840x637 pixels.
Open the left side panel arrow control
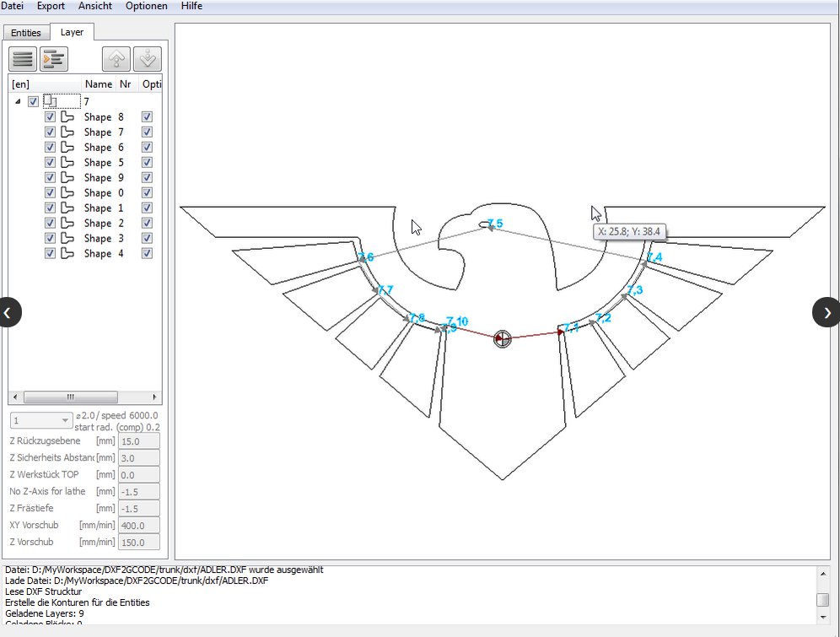[9, 313]
